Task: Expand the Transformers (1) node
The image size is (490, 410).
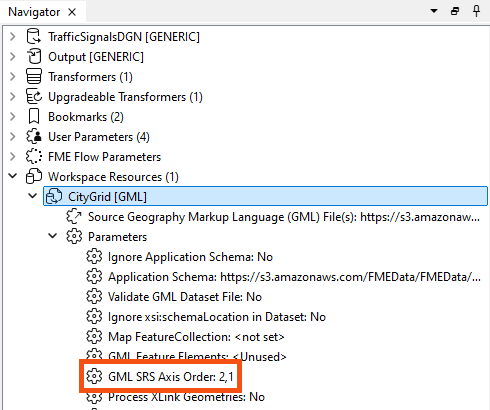Action: [x=13, y=77]
